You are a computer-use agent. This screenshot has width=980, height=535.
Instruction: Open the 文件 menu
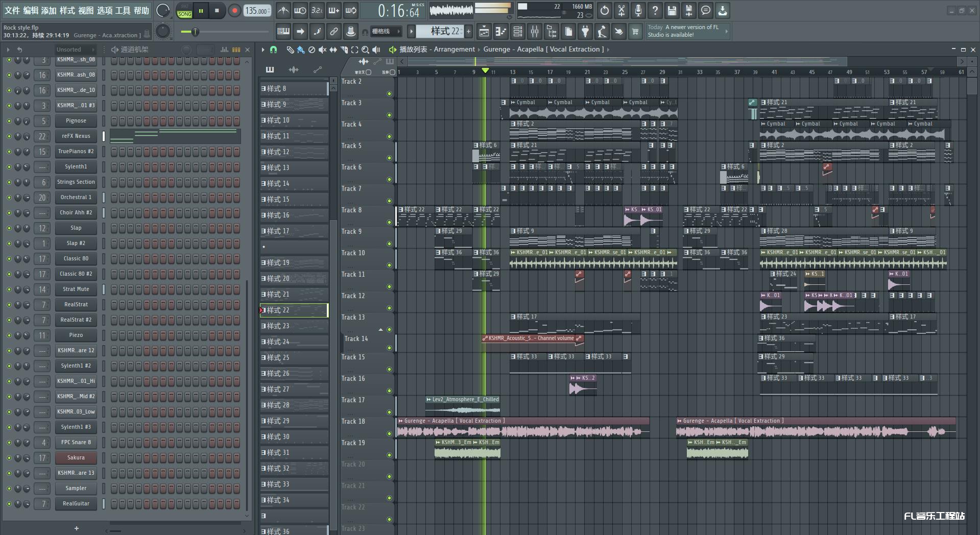point(12,10)
